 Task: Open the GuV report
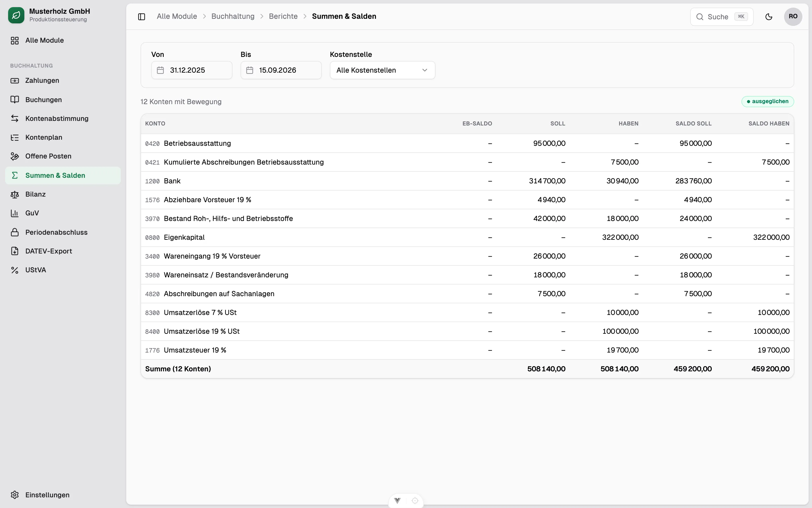coord(63,213)
